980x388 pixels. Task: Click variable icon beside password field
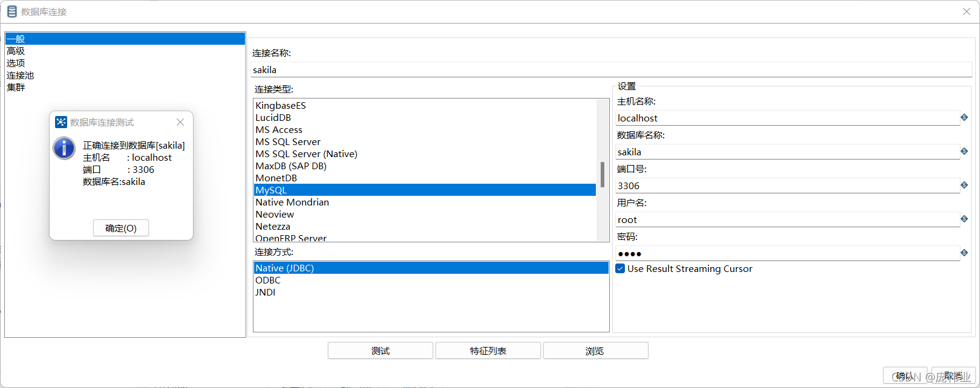(x=964, y=253)
